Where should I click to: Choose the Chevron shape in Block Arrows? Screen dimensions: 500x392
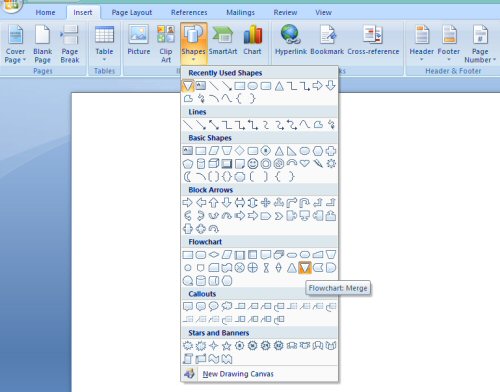click(x=279, y=216)
